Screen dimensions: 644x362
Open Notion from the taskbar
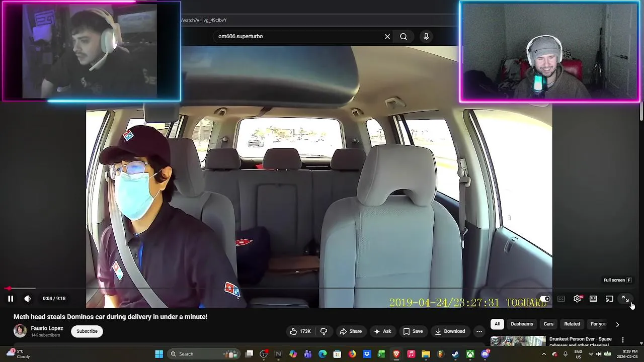point(278,354)
